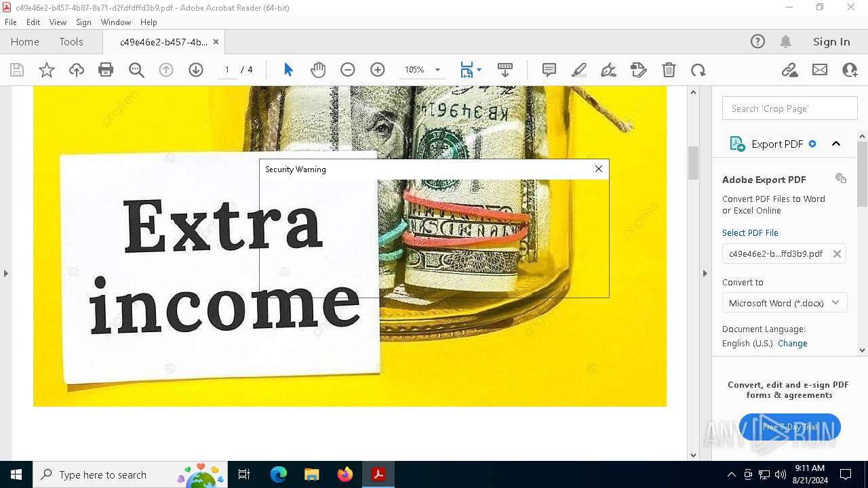Open Task View on the taskbar

pyautogui.click(x=244, y=474)
